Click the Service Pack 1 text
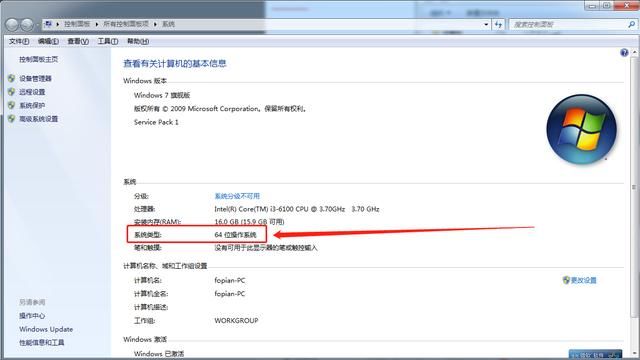 pyautogui.click(x=156, y=122)
